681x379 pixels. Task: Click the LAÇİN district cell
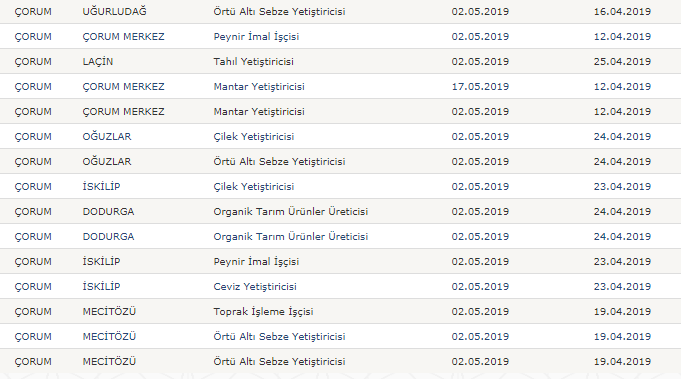click(x=98, y=62)
